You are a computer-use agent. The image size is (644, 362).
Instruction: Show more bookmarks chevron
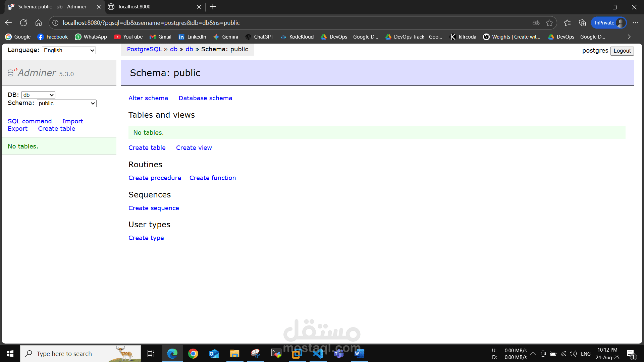pos(629,37)
